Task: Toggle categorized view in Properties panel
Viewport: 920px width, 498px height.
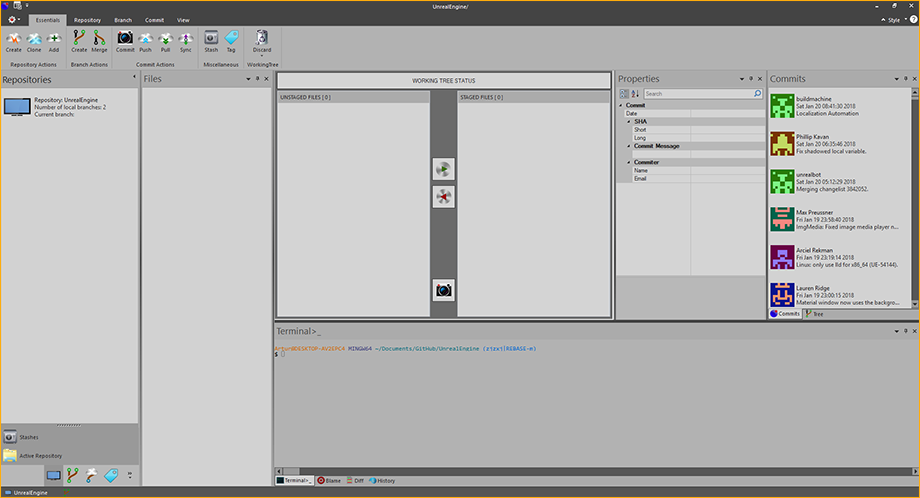Action: click(623, 93)
